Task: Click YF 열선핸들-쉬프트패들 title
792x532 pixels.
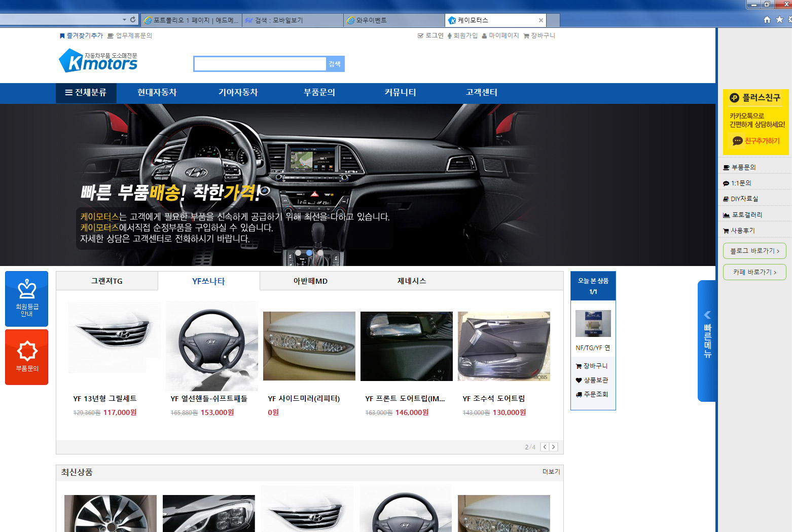Action: [209, 399]
